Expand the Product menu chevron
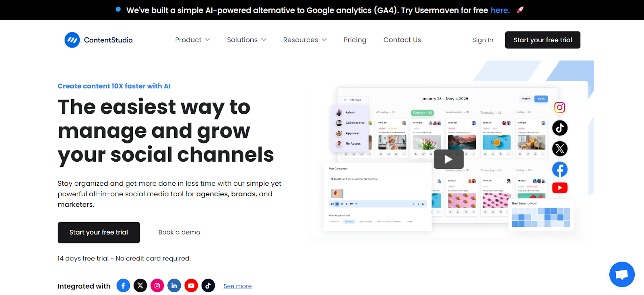This screenshot has height=295, width=644. [207, 40]
